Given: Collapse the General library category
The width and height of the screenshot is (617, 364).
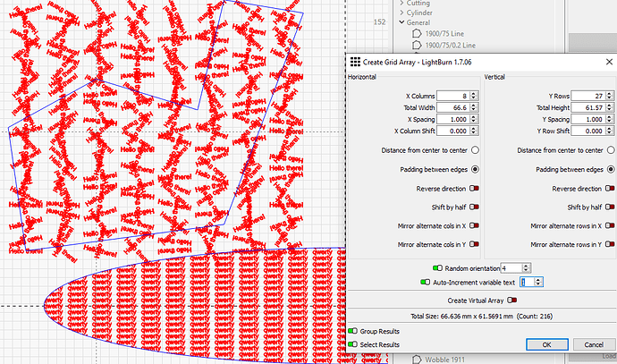Looking at the screenshot, I should coord(401,22).
